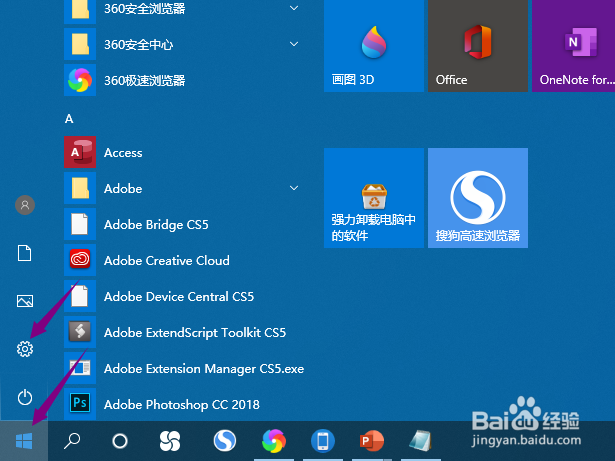Image resolution: width=615 pixels, height=461 pixels.
Task: Open the notepad app on taskbar
Action: [x=420, y=441]
